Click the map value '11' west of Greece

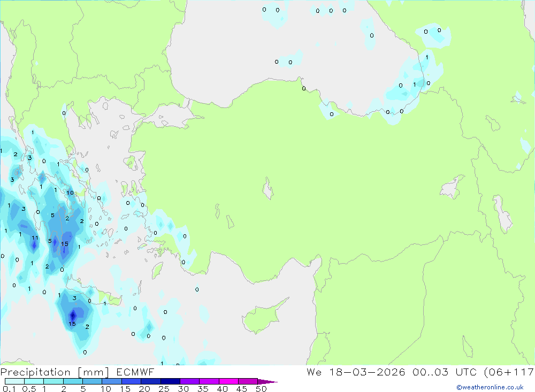35,238
